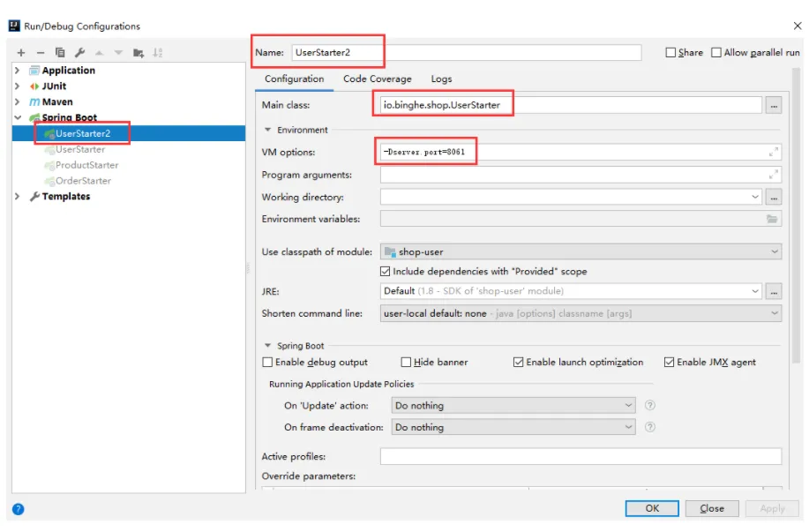This screenshot has width=809, height=532.
Task: Confirm with the OK button
Action: point(652,508)
